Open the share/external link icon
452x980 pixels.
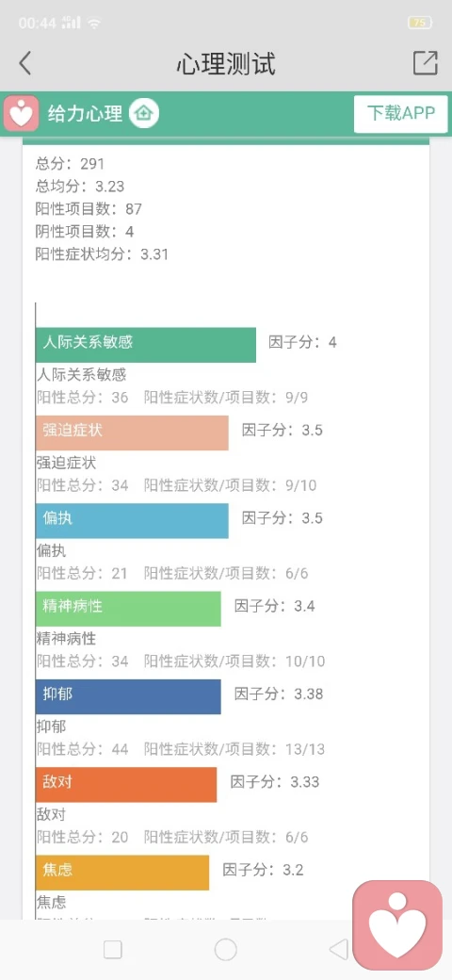[425, 63]
